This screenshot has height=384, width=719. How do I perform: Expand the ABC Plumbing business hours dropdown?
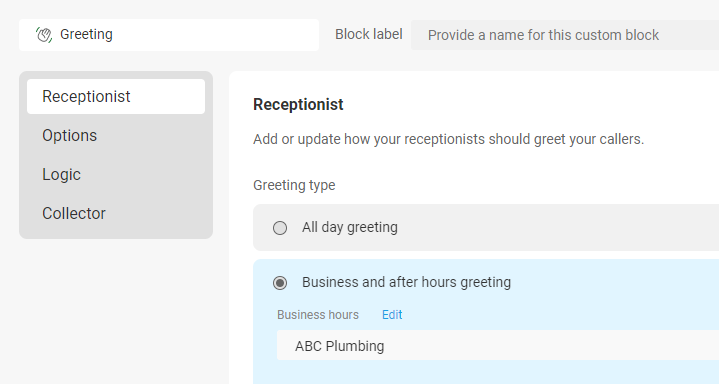[x=498, y=345]
